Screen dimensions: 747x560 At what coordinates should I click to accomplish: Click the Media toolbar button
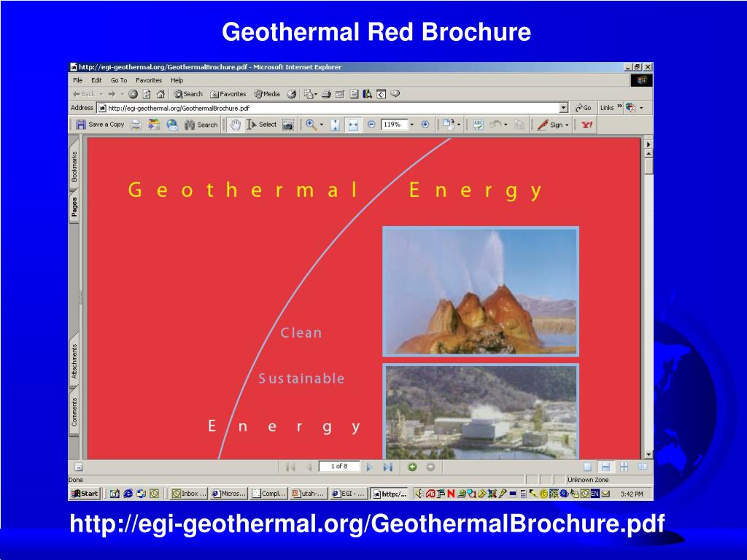click(267, 94)
